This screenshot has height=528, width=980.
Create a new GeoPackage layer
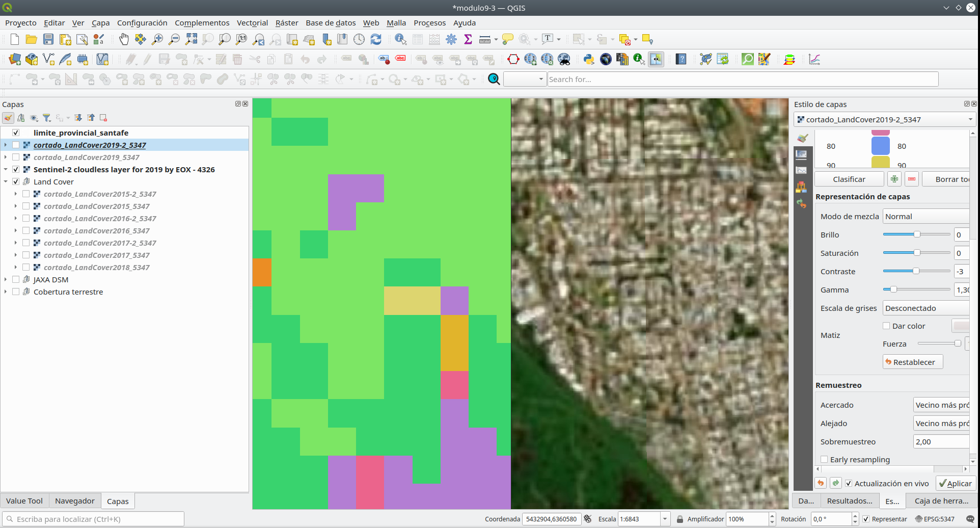point(32,59)
